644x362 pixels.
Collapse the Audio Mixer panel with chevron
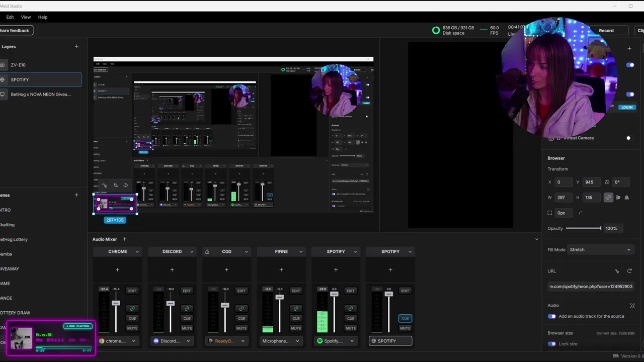(536, 239)
